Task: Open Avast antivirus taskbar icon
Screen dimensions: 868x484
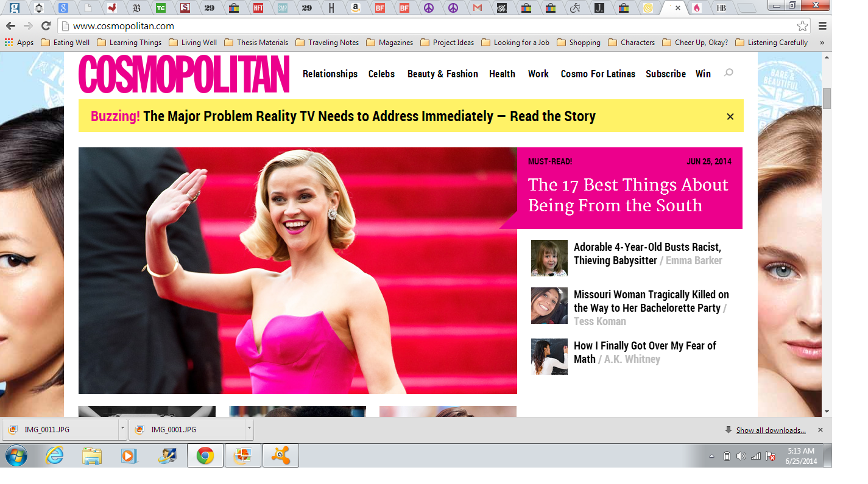Action: coord(280,455)
